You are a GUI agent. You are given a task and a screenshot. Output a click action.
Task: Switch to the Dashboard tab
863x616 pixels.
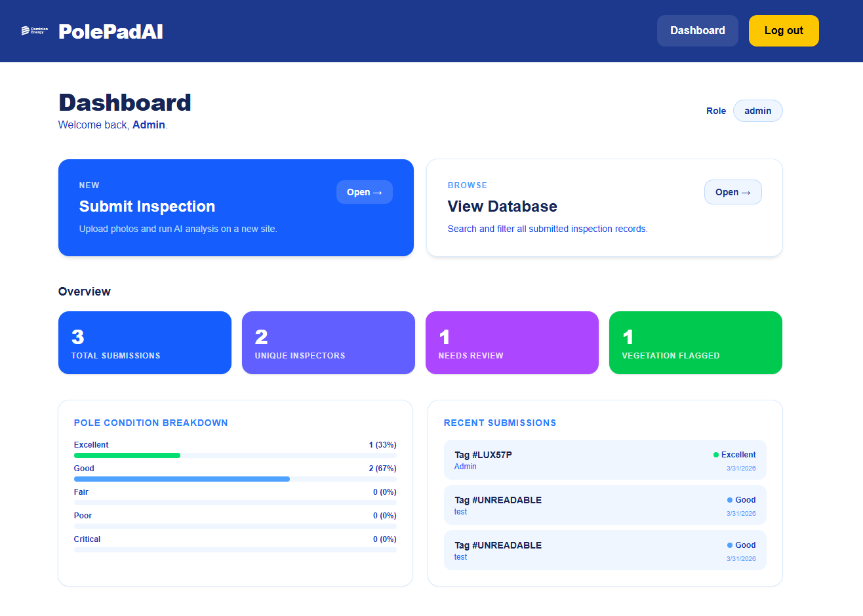[x=697, y=30]
